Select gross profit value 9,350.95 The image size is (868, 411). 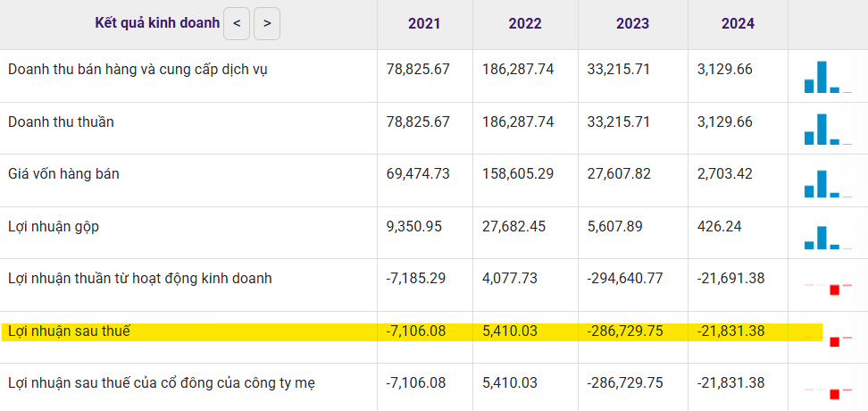coord(414,227)
